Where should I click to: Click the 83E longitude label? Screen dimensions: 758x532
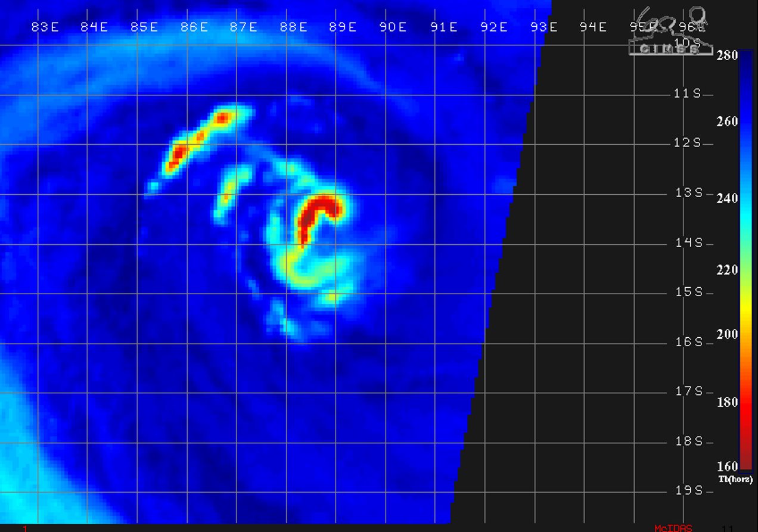[45, 27]
